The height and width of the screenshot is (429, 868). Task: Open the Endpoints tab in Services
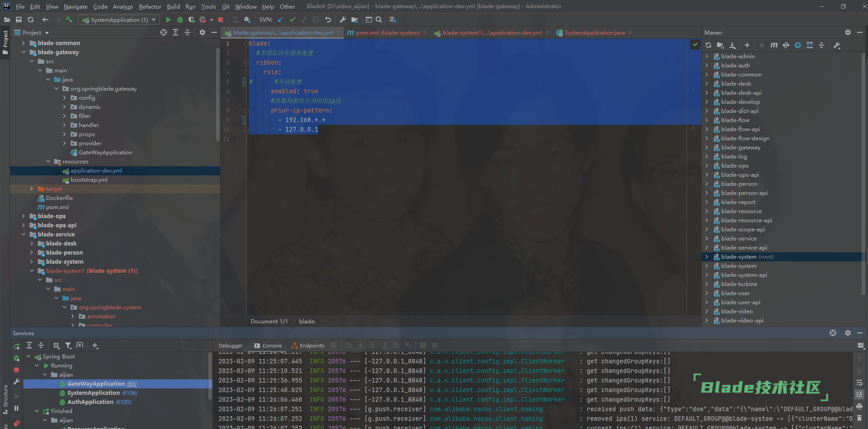point(308,345)
